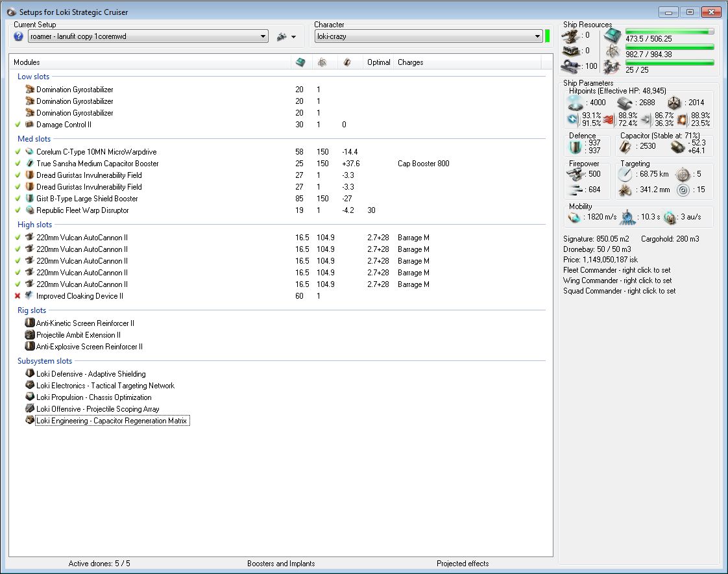This screenshot has width=728, height=574.
Task: Select Loki Offensive - Projectile Scoping Array
Action: click(x=97, y=409)
